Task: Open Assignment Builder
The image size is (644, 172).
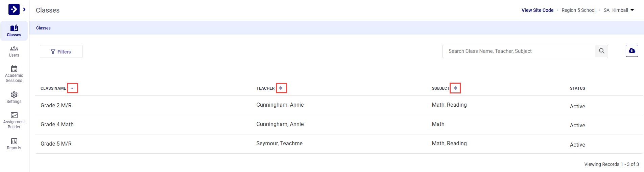Action: [x=14, y=120]
